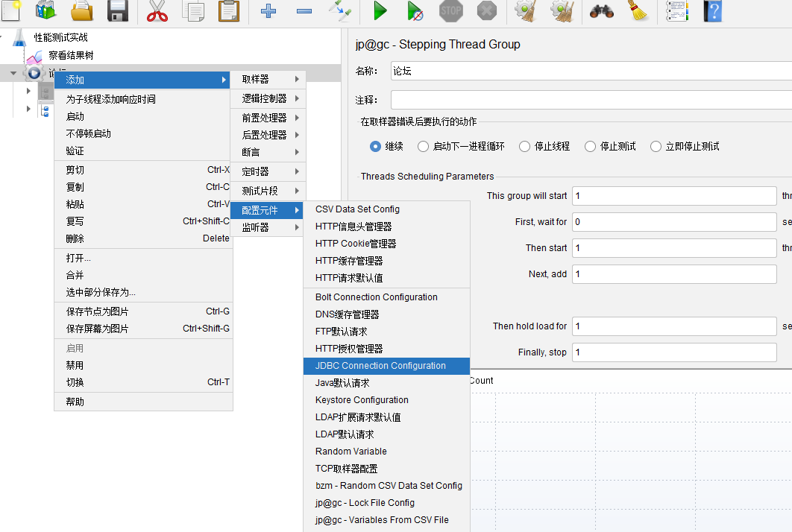Click the clipboard Paste icon
Screen dimensions: 792x532
pyautogui.click(x=229, y=10)
